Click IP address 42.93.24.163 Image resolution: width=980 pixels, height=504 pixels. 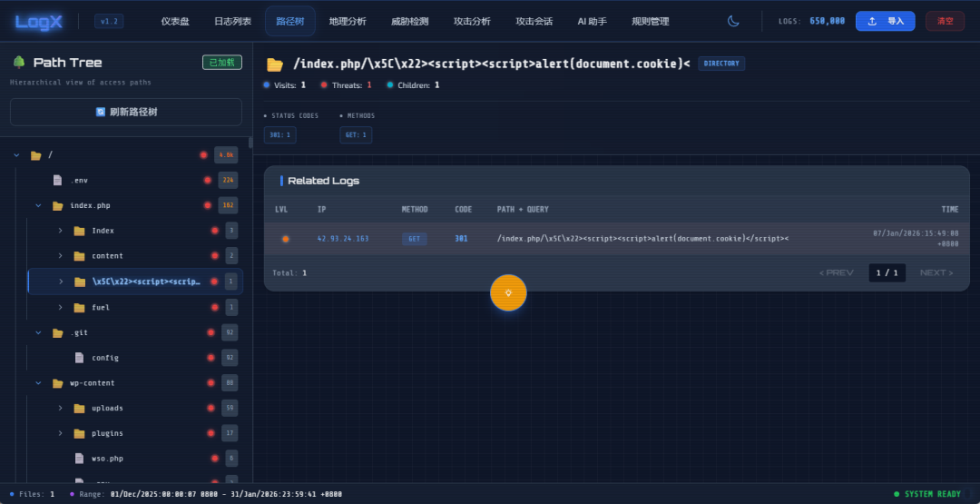[x=342, y=239]
